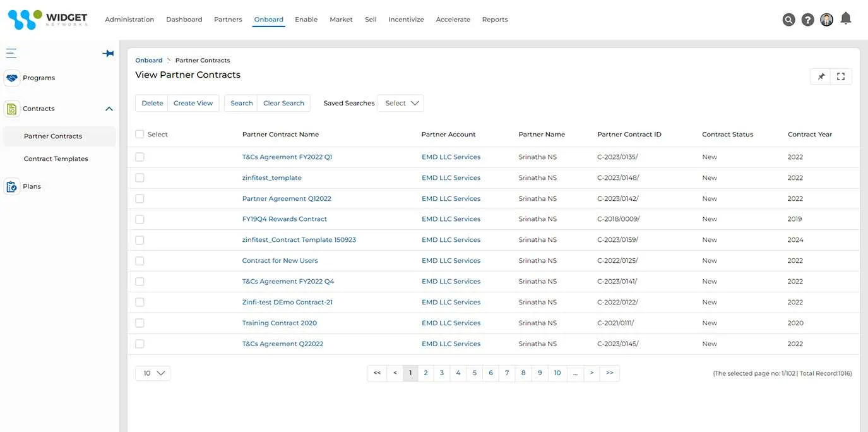Click the Search button
This screenshot has width=868, height=432.
pyautogui.click(x=241, y=103)
